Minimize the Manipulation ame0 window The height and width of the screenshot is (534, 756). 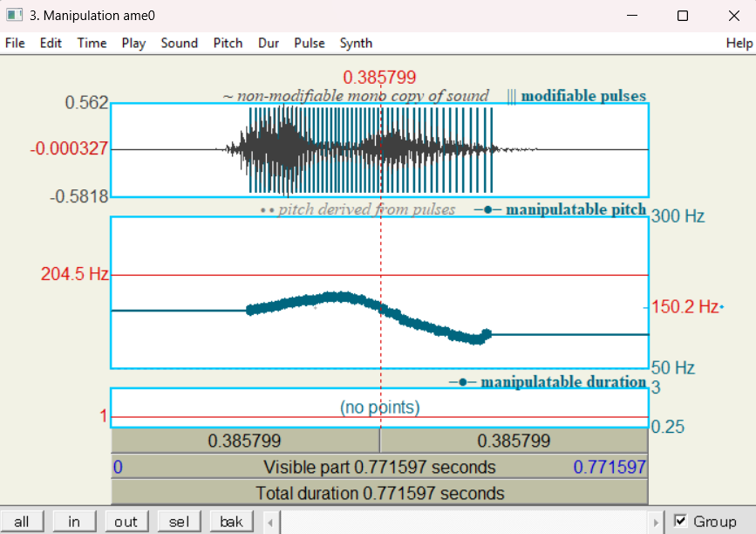(x=632, y=16)
